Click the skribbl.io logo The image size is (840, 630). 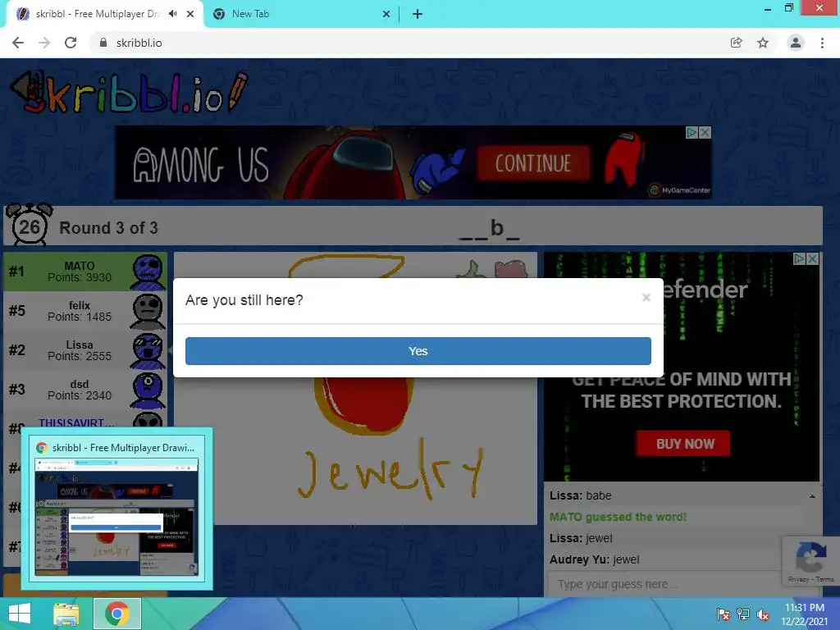(x=129, y=93)
